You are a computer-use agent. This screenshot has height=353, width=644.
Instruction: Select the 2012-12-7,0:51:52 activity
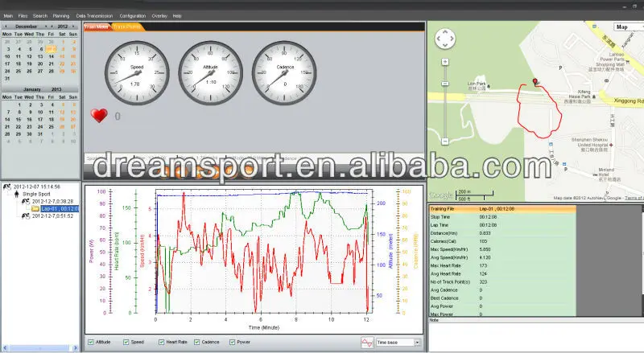pos(52,216)
